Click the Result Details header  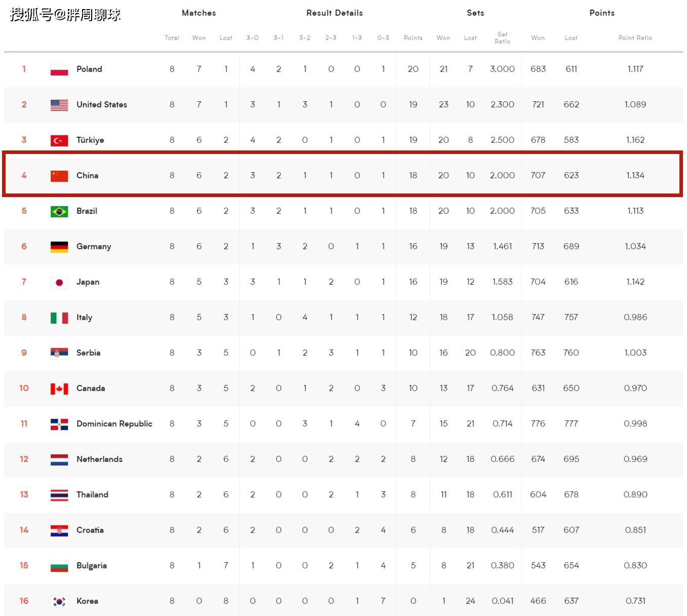coord(334,13)
